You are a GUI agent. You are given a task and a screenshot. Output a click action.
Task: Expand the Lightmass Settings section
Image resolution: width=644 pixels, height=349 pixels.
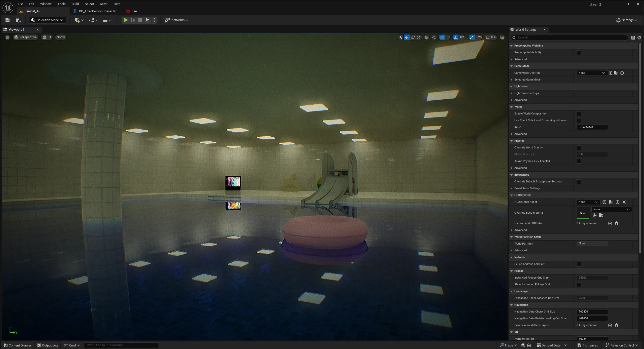click(x=512, y=93)
